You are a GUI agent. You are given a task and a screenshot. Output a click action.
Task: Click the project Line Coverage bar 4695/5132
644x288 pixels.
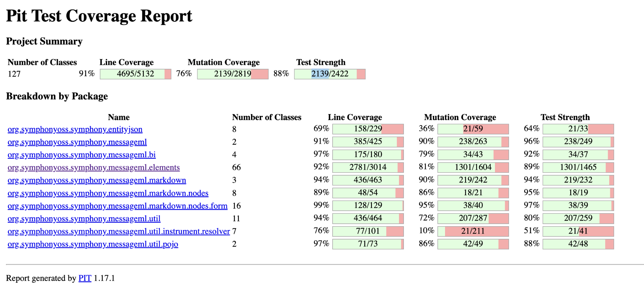click(135, 74)
